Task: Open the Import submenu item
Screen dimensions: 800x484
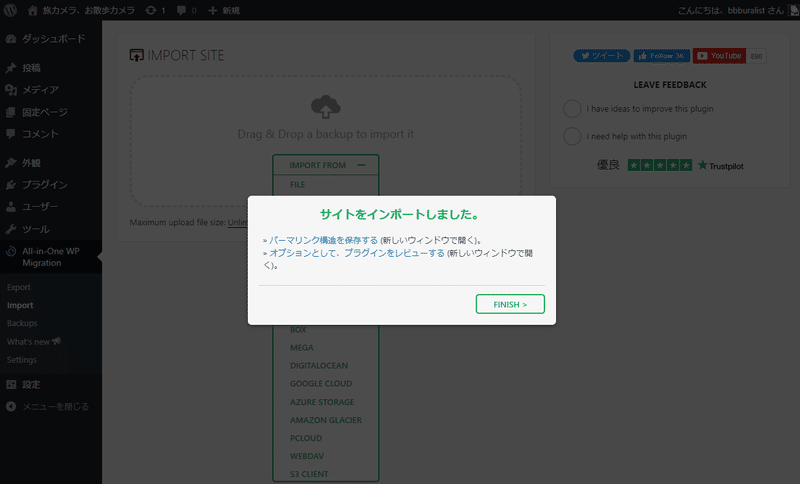Action: click(x=20, y=305)
